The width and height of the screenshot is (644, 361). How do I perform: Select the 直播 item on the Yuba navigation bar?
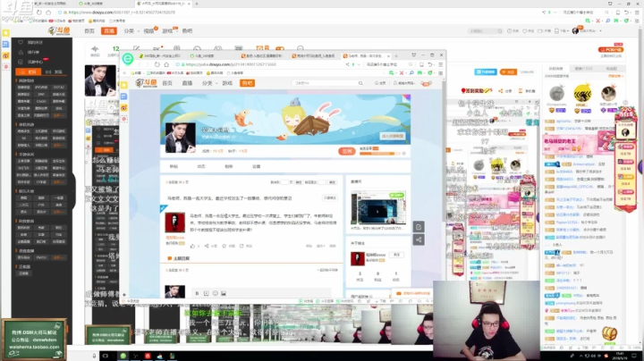coord(187,83)
